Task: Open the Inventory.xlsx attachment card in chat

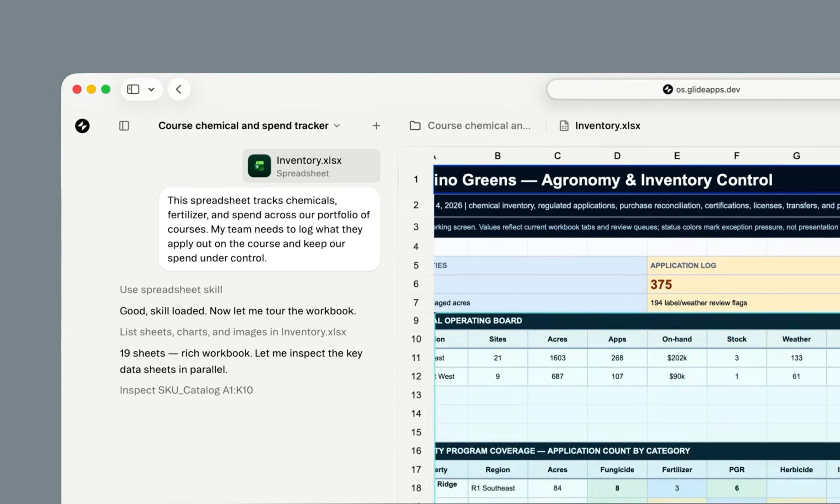Action: tap(311, 166)
